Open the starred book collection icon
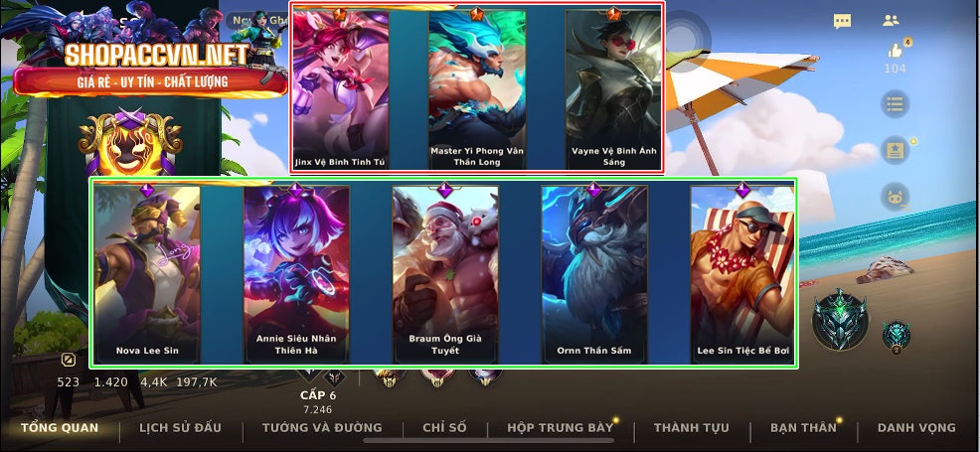Viewport: 980px width, 452px height. pos(895,150)
